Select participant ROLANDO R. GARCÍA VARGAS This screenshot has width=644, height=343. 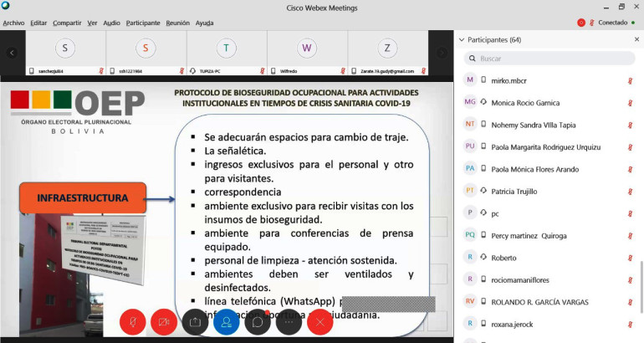pyautogui.click(x=539, y=301)
